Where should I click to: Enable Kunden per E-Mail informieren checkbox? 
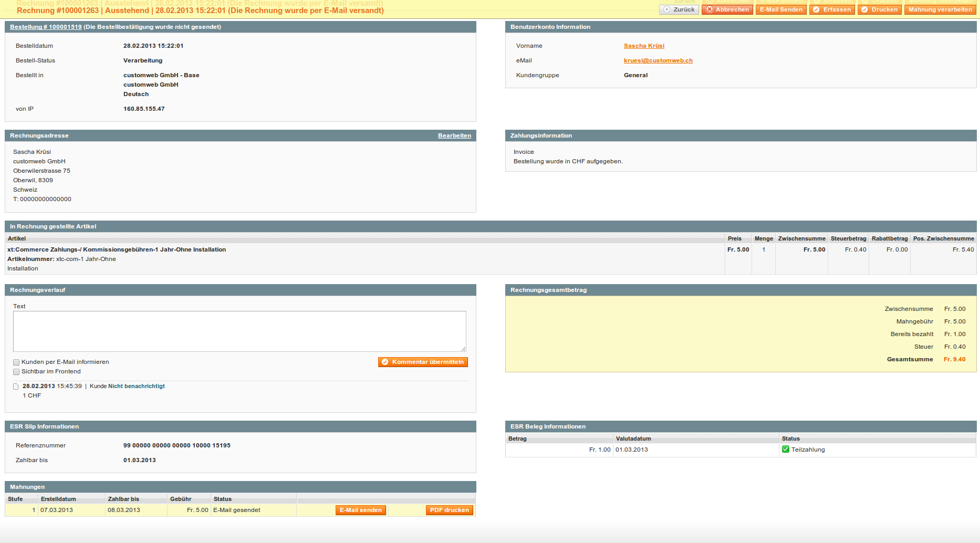[x=16, y=362]
